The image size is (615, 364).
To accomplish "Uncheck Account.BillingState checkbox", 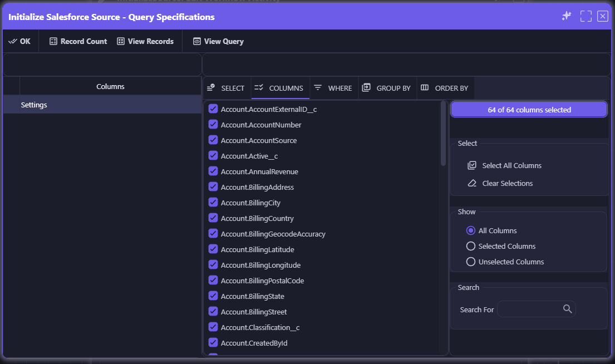I will coord(213,296).
